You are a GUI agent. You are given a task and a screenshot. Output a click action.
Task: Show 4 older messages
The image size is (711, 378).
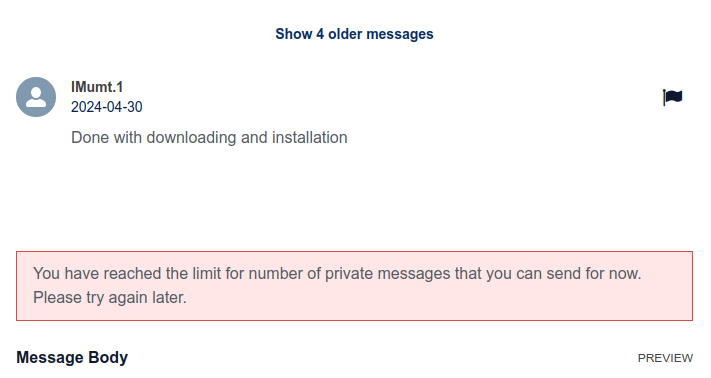click(x=354, y=34)
